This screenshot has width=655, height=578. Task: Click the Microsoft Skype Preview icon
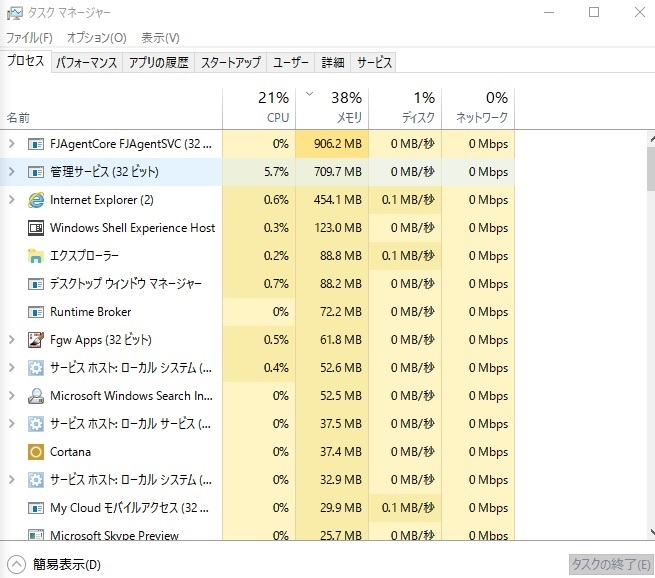pyautogui.click(x=36, y=535)
